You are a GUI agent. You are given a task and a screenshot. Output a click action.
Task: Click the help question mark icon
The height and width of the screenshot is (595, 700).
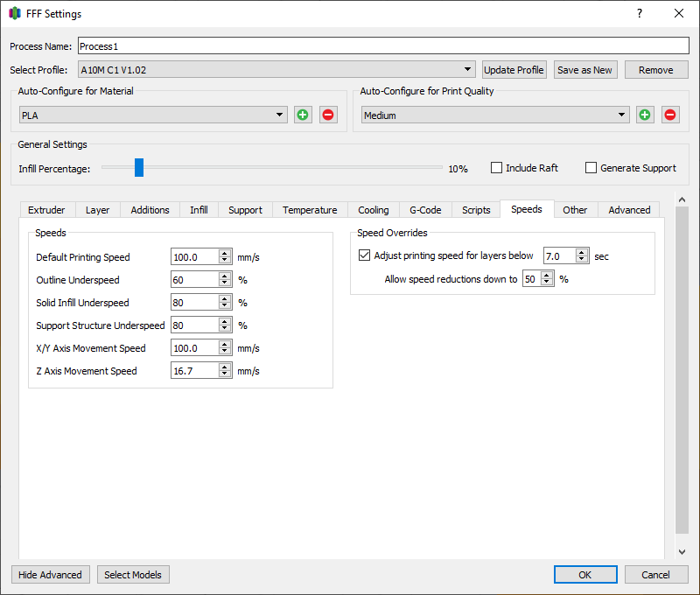[x=640, y=14]
